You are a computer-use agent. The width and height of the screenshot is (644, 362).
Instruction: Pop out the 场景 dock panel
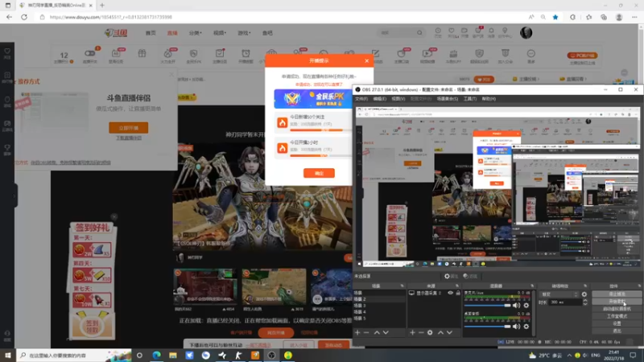click(402, 286)
